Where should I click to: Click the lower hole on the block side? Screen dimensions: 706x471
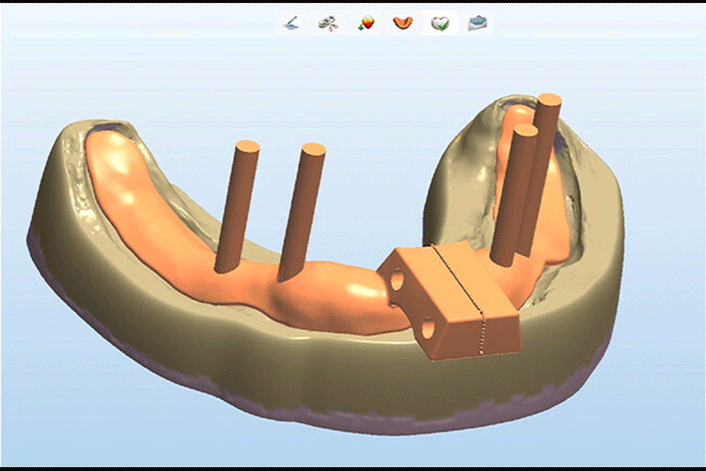[x=427, y=326]
